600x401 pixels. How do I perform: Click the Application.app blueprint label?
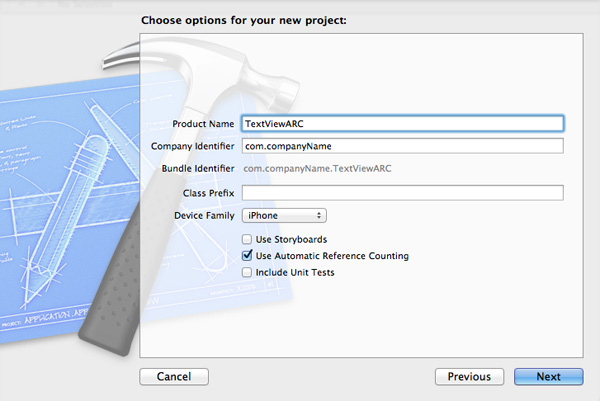click(56, 316)
